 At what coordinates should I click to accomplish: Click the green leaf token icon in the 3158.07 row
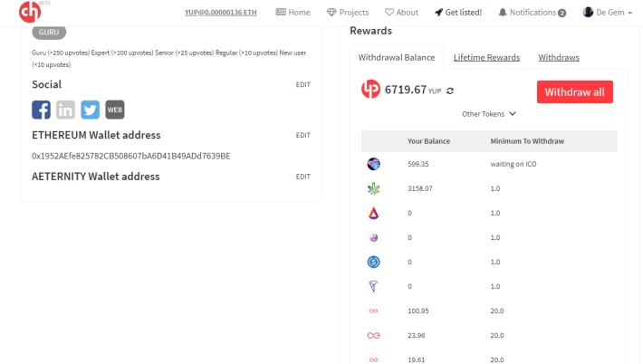pos(374,188)
